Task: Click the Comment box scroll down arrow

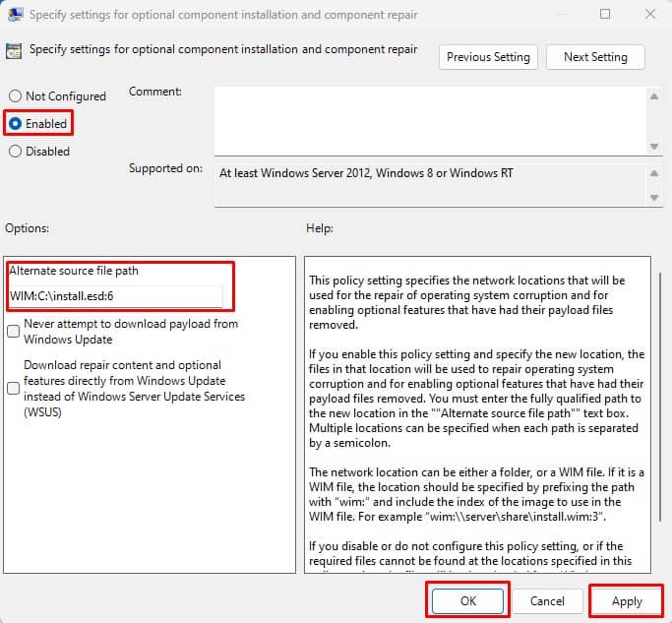Action: point(654,147)
